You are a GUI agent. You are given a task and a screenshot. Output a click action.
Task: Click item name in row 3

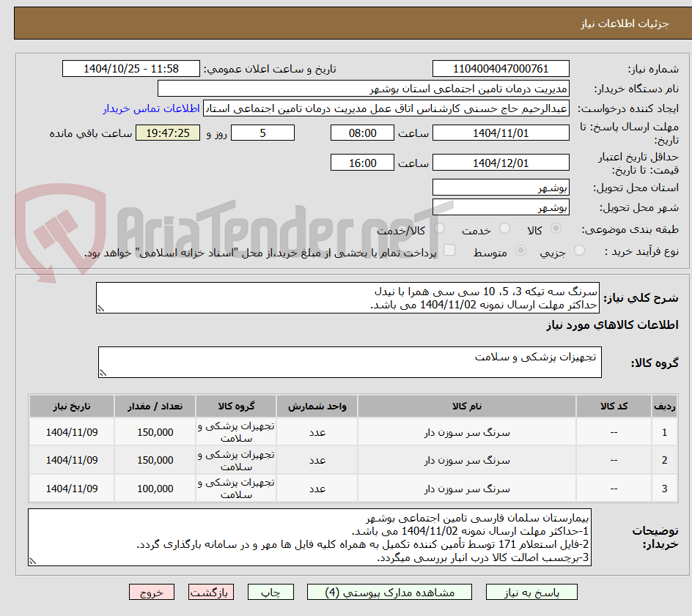(467, 489)
